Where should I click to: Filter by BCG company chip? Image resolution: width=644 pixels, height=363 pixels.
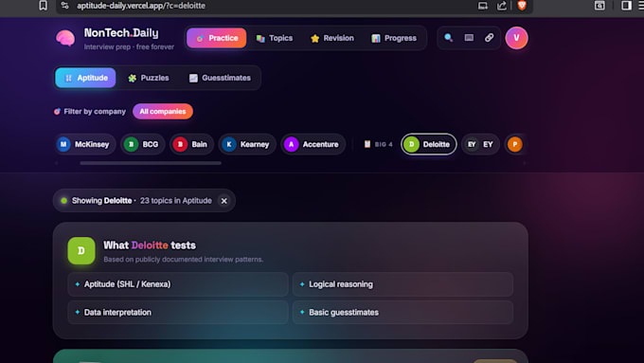[x=142, y=144]
